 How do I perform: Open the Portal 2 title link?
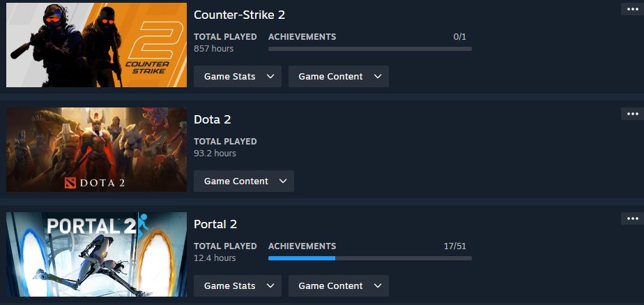pyautogui.click(x=215, y=225)
